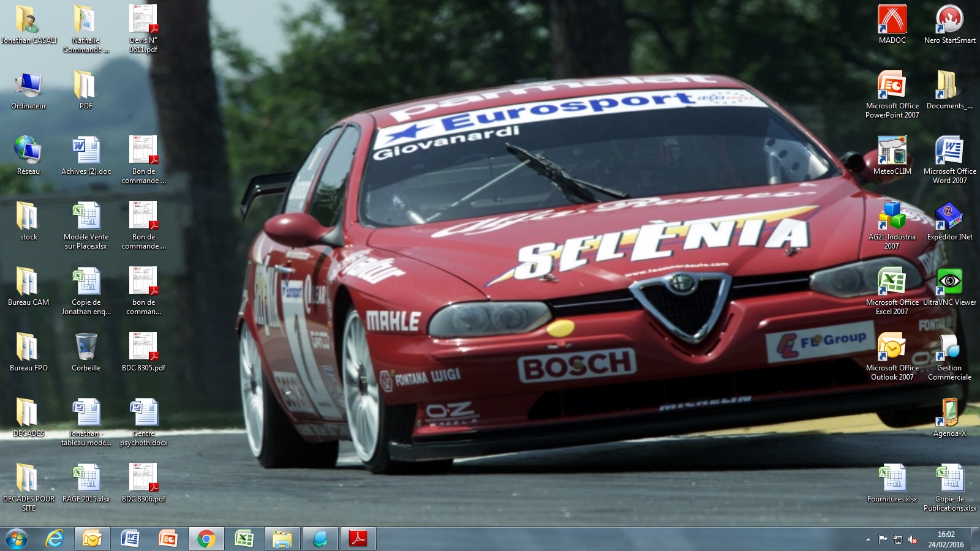Launch the MADOC shortcut
Image resolution: width=980 pixels, height=551 pixels.
tap(892, 24)
